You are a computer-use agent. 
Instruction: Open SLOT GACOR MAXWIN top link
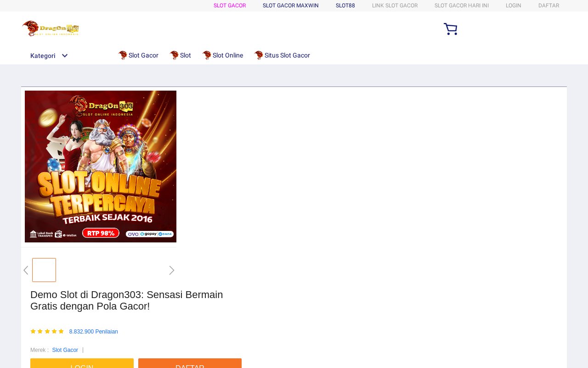tap(291, 6)
